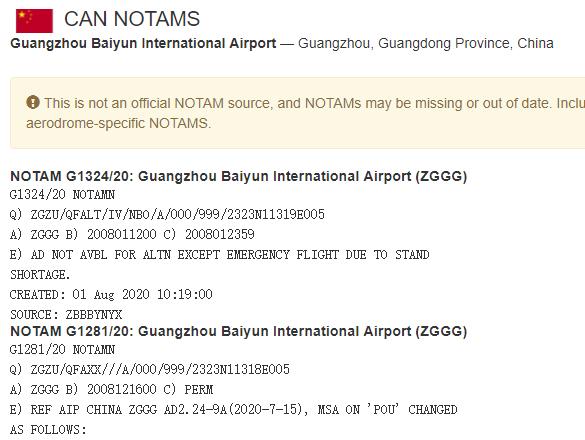Image resolution: width=585 pixels, height=440 pixels.
Task: Click the warning exclamation icon in the notice
Action: (33, 102)
